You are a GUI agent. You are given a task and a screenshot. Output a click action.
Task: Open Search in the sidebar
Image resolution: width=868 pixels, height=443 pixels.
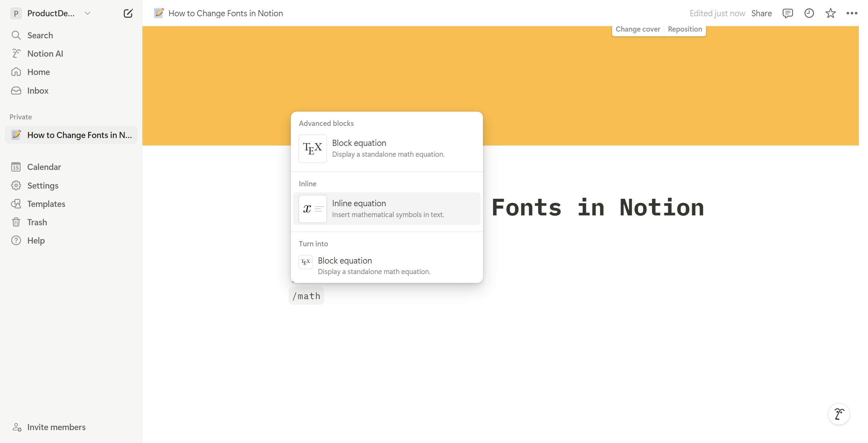pyautogui.click(x=71, y=35)
